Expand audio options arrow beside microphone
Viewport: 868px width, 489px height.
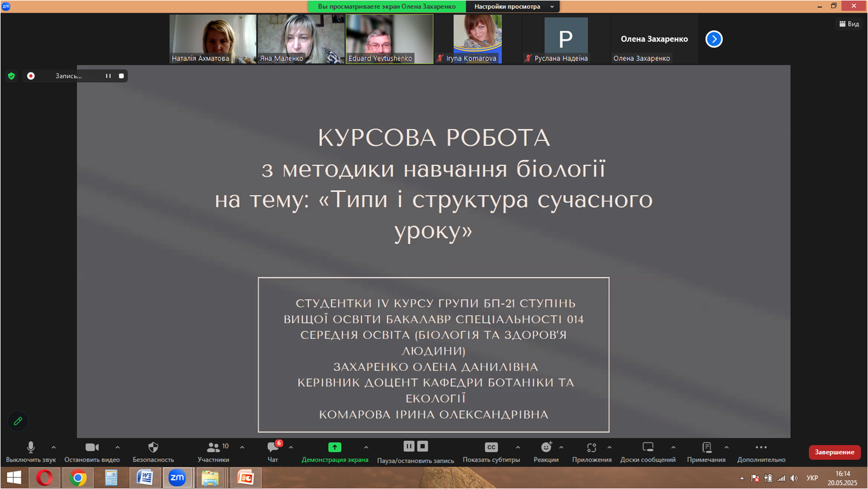click(x=54, y=447)
